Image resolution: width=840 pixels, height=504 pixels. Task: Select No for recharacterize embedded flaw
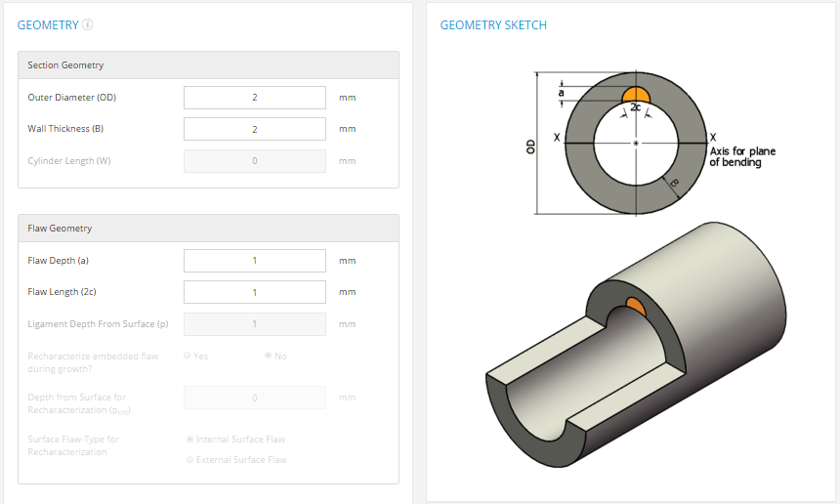(268, 356)
